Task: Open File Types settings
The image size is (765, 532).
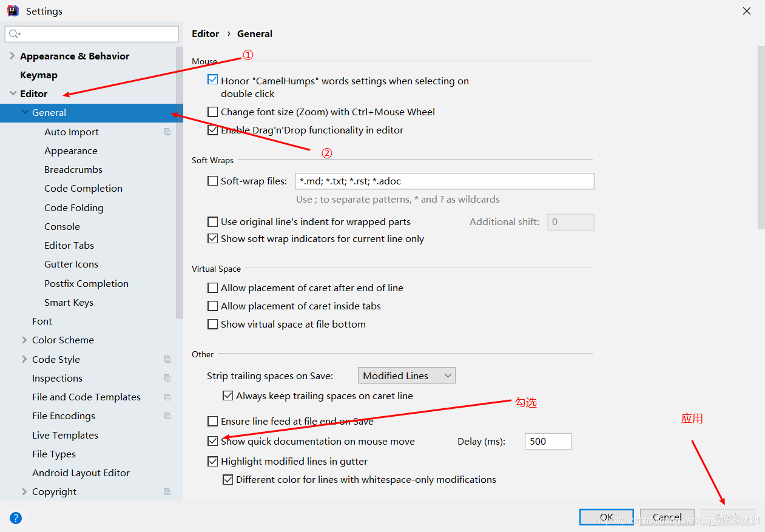Action: [x=54, y=454]
